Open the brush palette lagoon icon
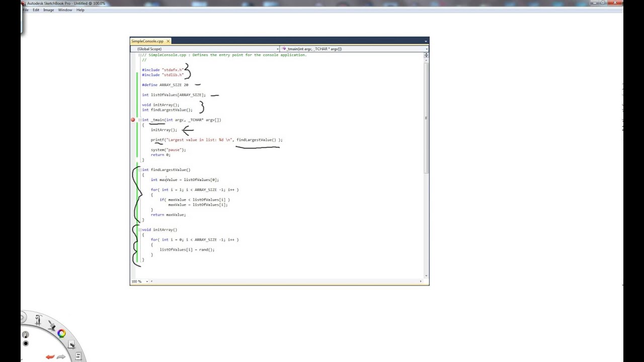The image size is (644, 362). (52, 326)
